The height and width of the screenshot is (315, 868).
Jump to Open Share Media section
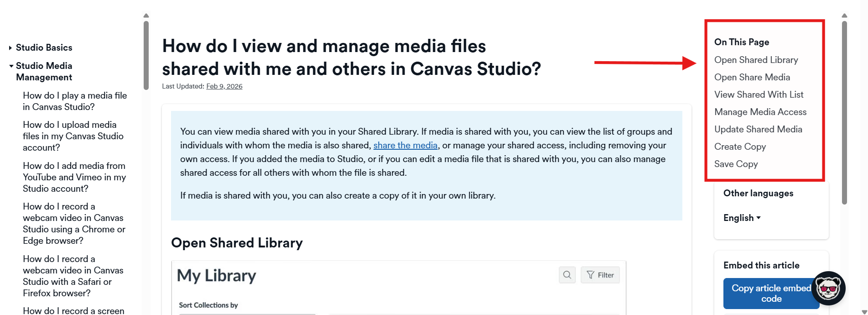coord(752,77)
